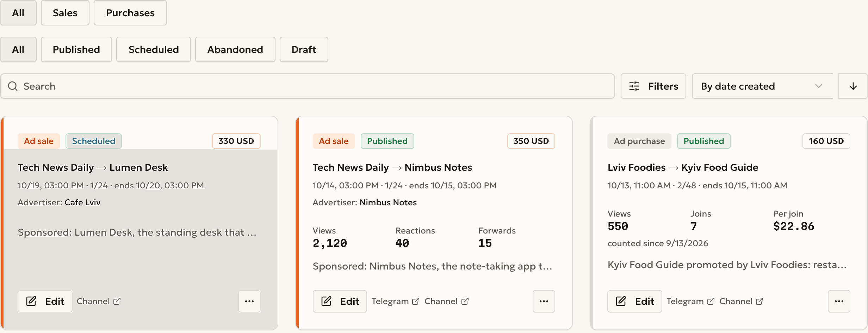Filter by Scheduled status
Screen dimensions: 868x333
point(154,49)
